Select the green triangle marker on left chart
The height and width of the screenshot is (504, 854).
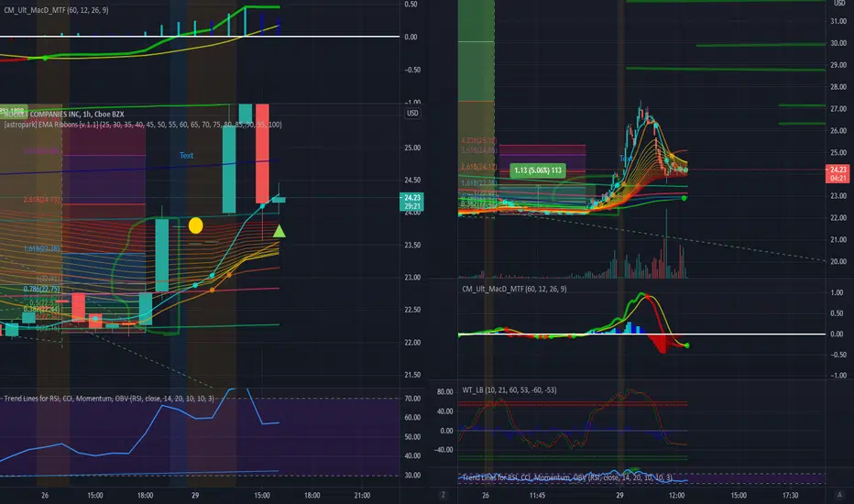tap(279, 232)
